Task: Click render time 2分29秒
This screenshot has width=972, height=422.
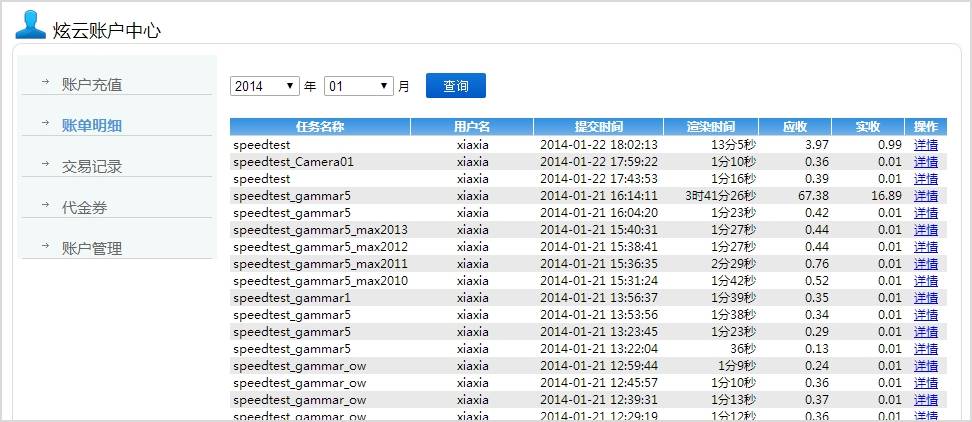Action: coord(733,264)
